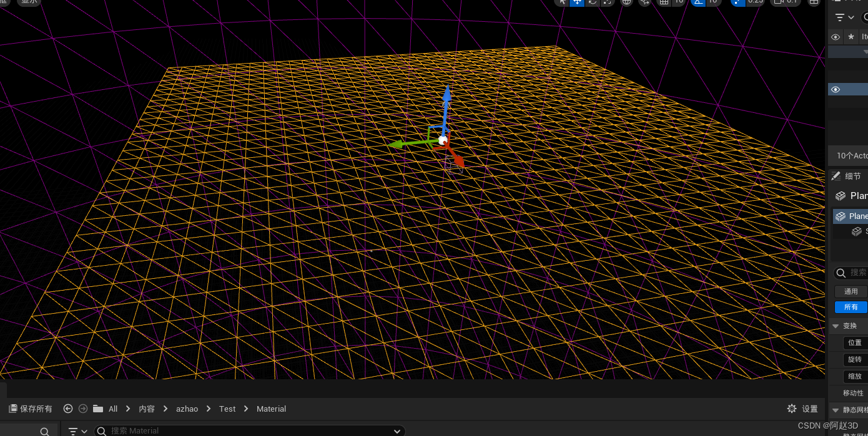Select the 通用 filter button

pyautogui.click(x=851, y=291)
